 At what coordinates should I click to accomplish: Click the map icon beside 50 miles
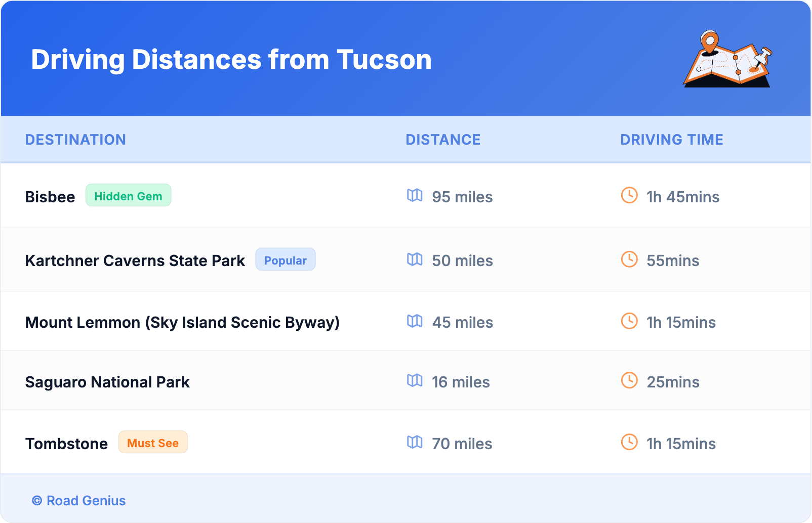pyautogui.click(x=415, y=259)
